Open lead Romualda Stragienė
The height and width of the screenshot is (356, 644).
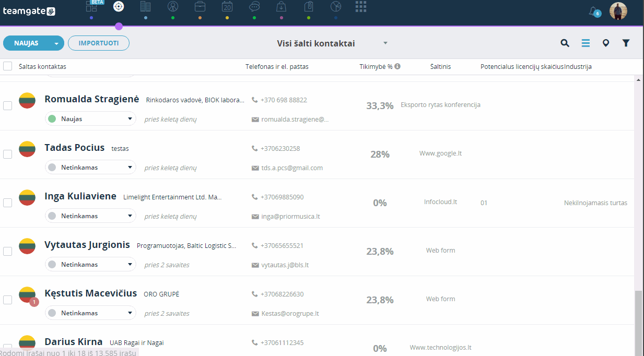click(x=92, y=99)
